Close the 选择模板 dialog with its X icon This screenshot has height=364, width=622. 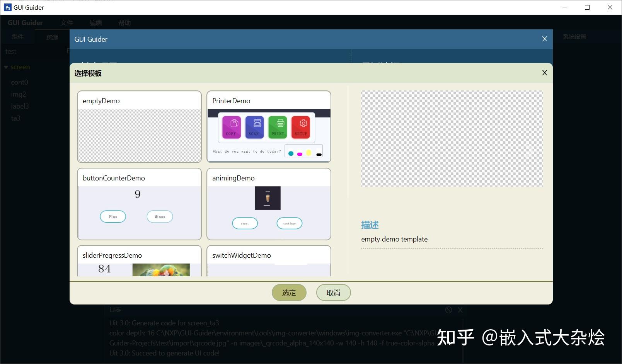(544, 73)
